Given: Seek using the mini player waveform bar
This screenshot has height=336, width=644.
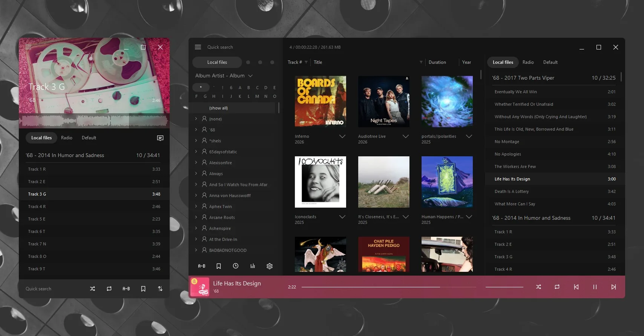Looking at the screenshot, I should [94, 121].
